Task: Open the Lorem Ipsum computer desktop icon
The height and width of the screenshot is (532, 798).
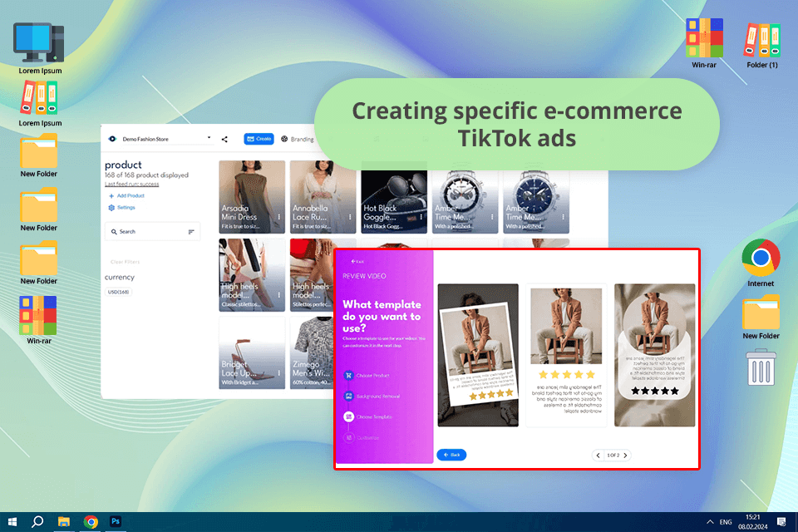Action: tap(40, 48)
